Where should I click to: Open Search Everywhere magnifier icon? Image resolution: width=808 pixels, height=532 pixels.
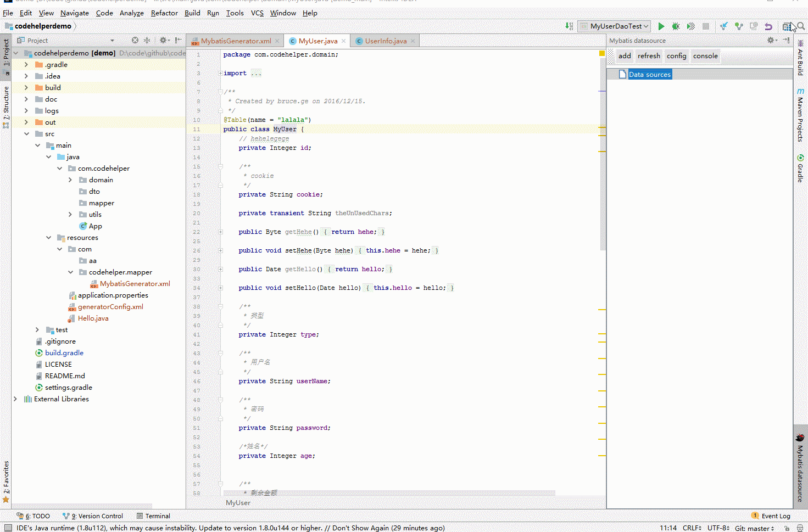pos(801,26)
